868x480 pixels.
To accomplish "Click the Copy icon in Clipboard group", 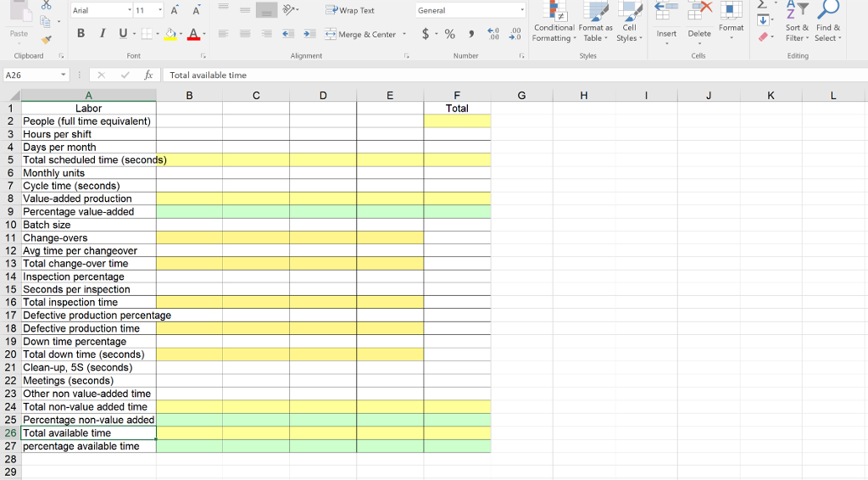I will 46,22.
